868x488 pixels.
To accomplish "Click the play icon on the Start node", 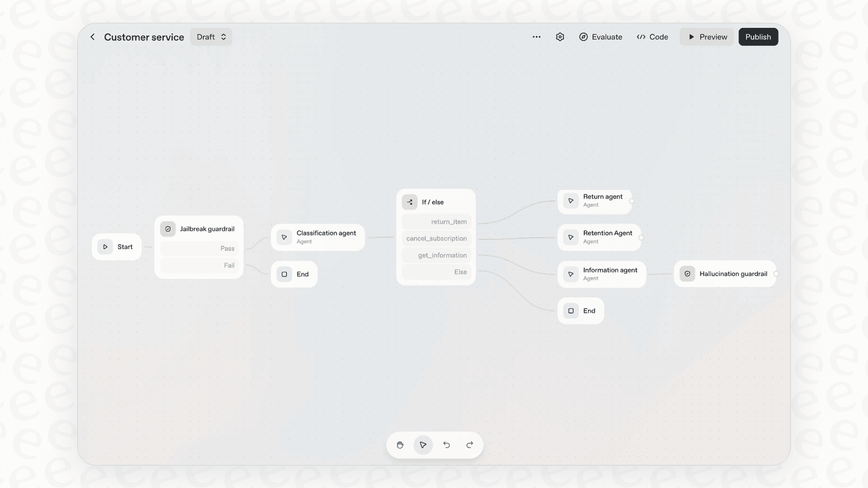I will [105, 247].
